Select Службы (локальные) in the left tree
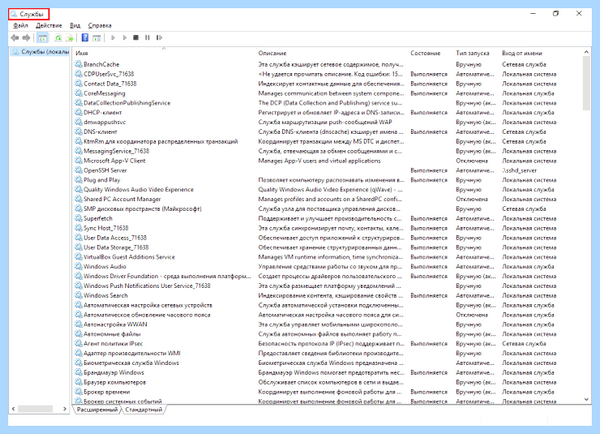Viewport: 600px width, 434px height. [x=41, y=52]
